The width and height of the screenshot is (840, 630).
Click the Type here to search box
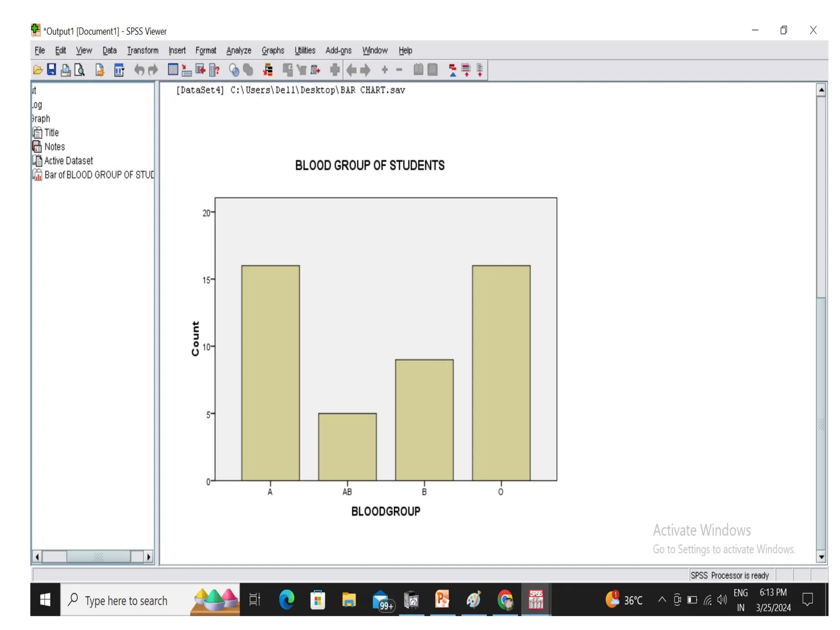click(126, 601)
